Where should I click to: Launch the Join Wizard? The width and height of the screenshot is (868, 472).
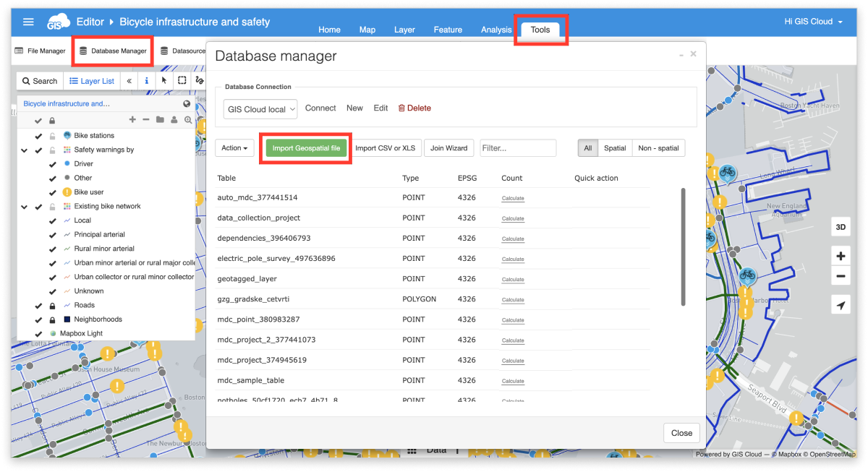click(x=449, y=147)
